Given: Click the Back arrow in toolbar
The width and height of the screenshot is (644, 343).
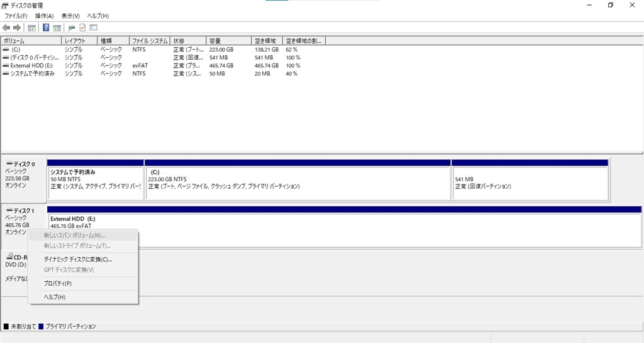Looking at the screenshot, I should (6, 28).
